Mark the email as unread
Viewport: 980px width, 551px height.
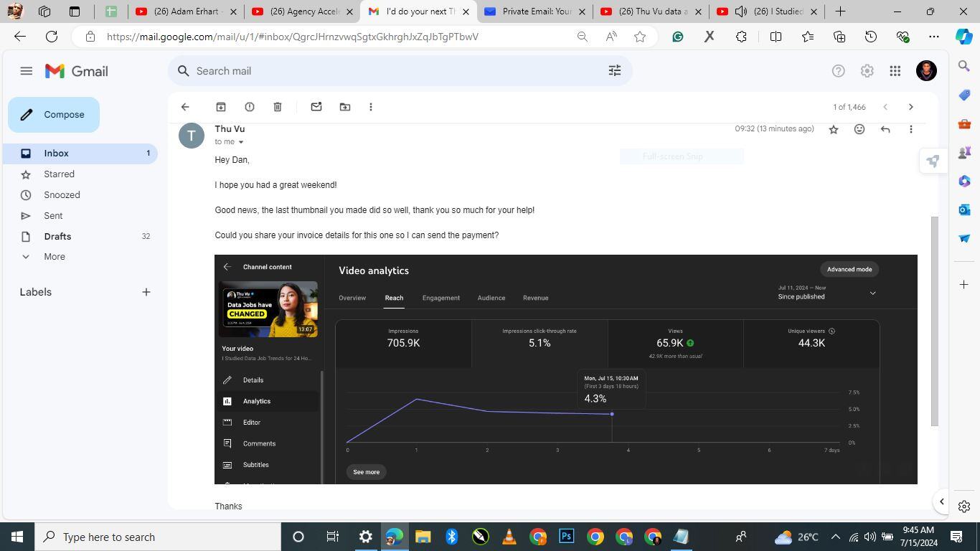316,107
